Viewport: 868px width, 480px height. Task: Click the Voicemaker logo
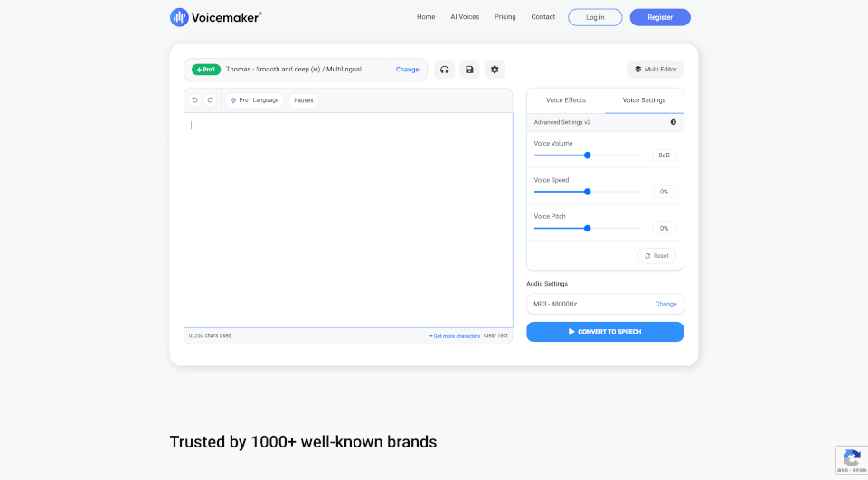[216, 17]
